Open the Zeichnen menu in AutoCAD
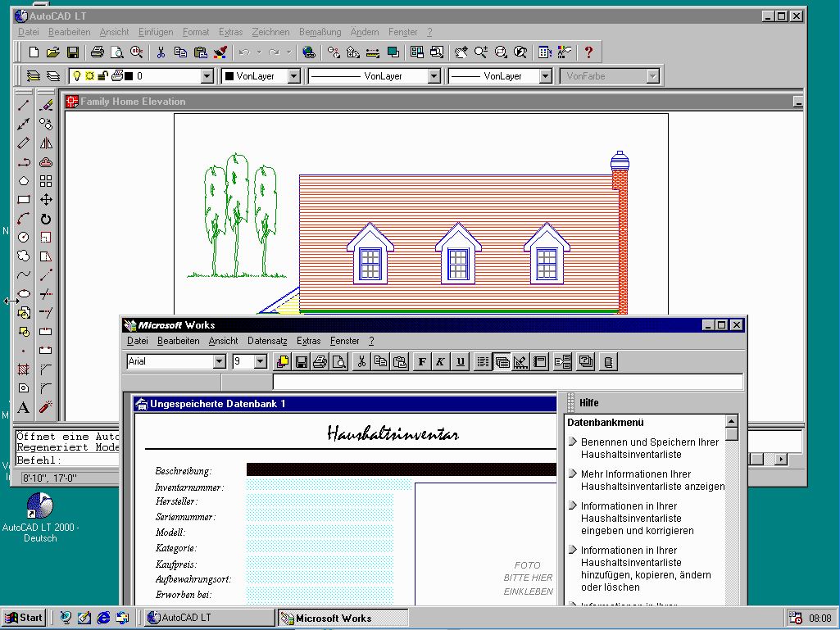 [x=270, y=32]
